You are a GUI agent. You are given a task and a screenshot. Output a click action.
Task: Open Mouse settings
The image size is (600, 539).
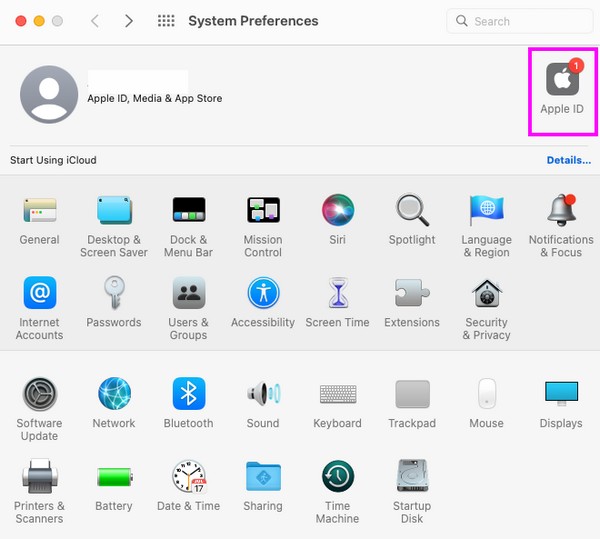[487, 394]
